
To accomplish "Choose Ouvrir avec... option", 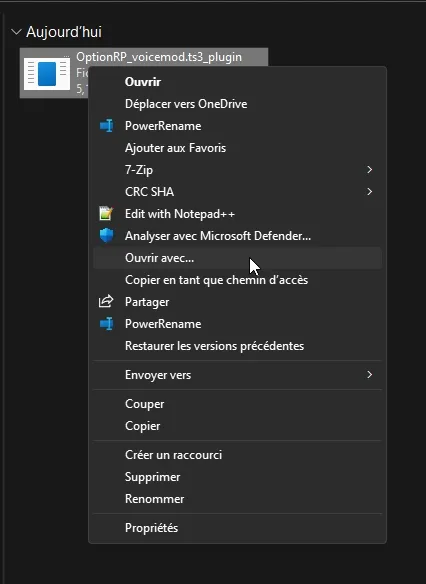I will point(237,258).
